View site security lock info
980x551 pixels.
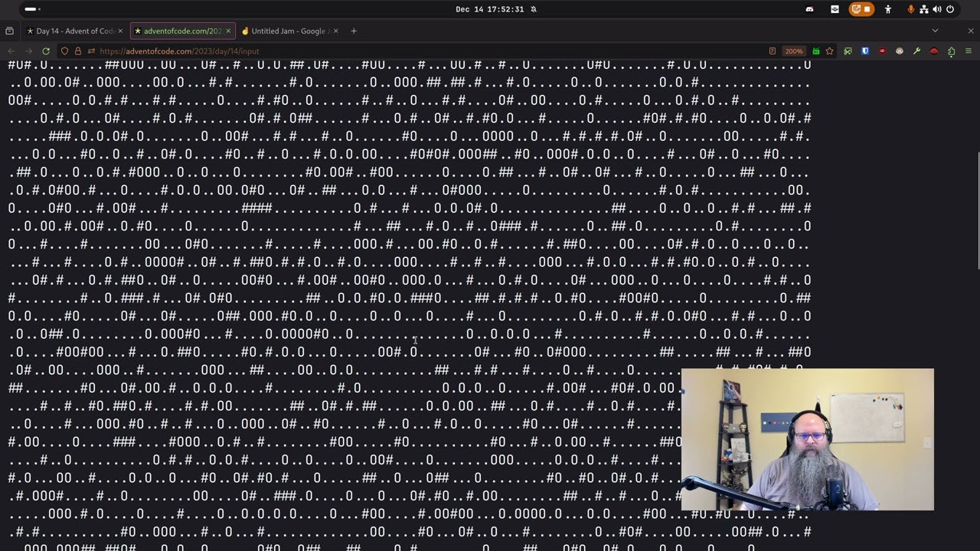click(x=78, y=51)
